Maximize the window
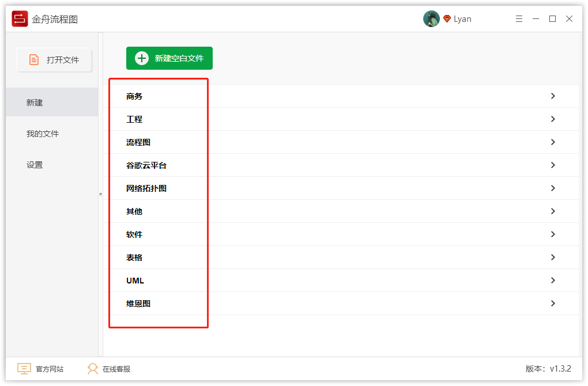Screen dimensions: 588x386 552,19
